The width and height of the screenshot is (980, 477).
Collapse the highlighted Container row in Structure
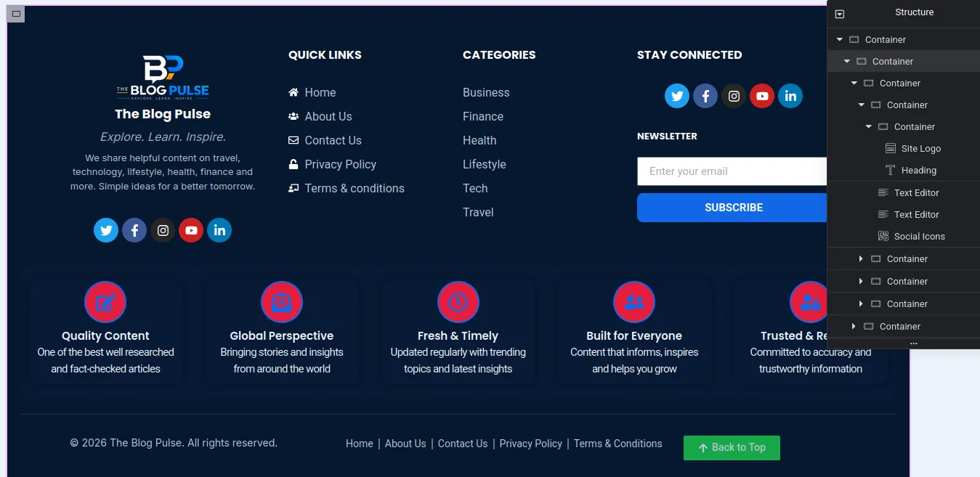pyautogui.click(x=847, y=61)
